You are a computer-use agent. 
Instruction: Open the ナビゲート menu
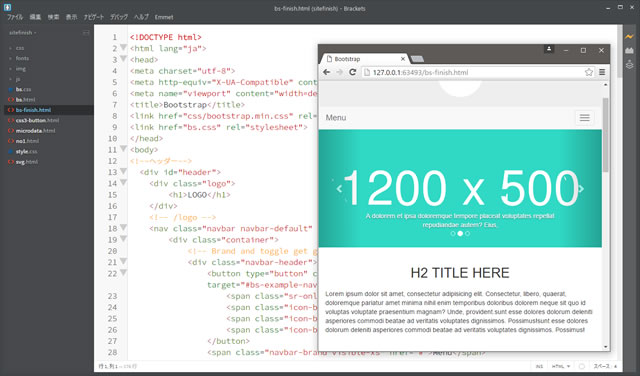[94, 17]
